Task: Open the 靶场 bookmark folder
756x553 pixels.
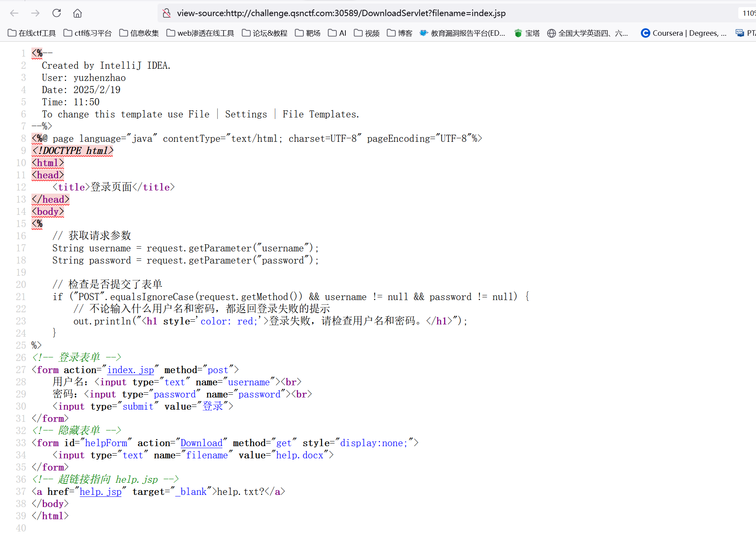Action: click(308, 33)
